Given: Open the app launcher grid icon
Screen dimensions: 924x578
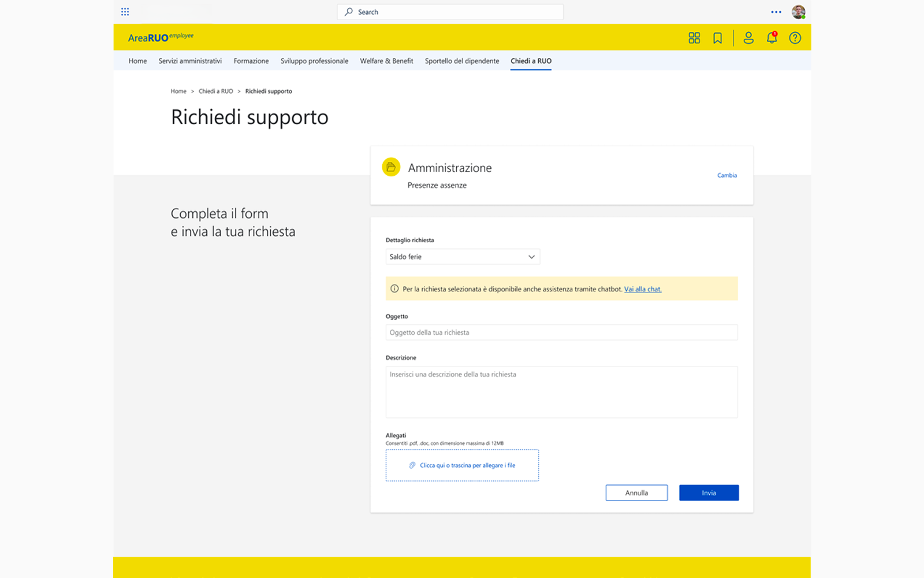Looking at the screenshot, I should tap(125, 12).
